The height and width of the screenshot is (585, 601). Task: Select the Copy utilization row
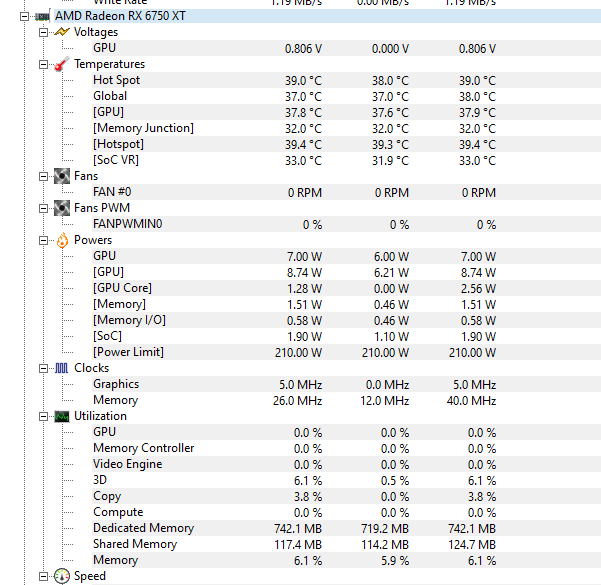[346, 496]
